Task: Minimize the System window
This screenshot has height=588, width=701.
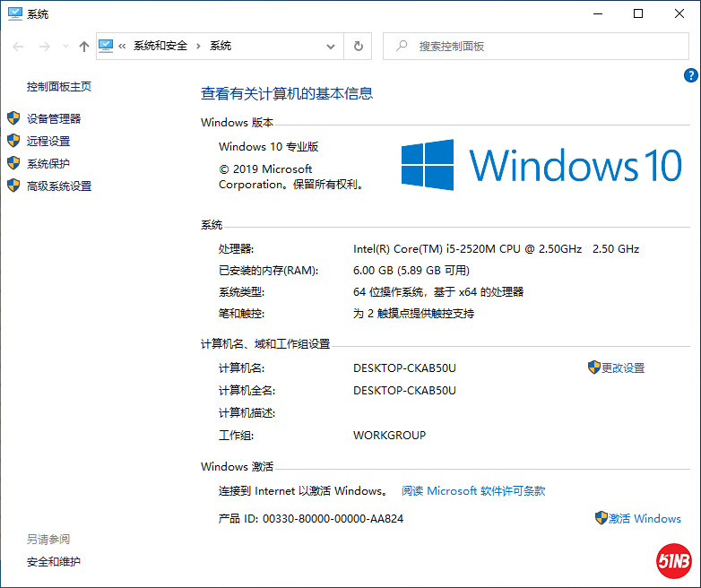Action: (598, 13)
